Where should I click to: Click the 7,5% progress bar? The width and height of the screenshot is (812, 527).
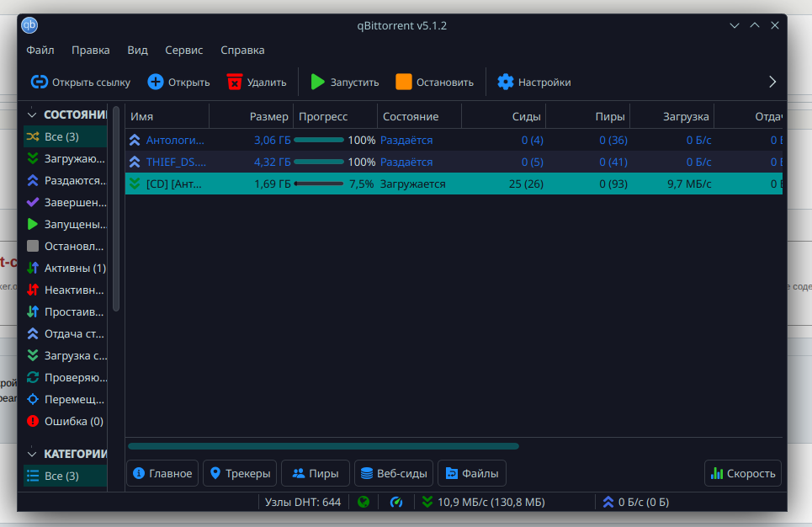point(318,184)
